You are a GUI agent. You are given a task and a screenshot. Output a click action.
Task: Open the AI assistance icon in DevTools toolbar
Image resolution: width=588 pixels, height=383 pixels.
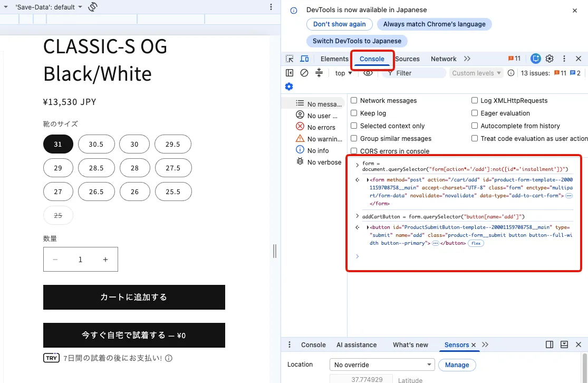[x=535, y=59]
